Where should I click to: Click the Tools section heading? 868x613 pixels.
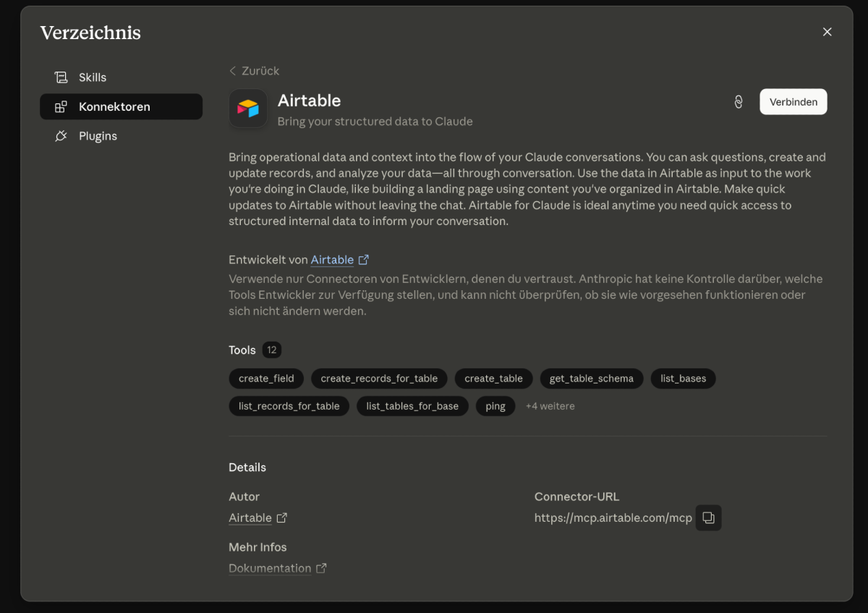click(x=242, y=350)
